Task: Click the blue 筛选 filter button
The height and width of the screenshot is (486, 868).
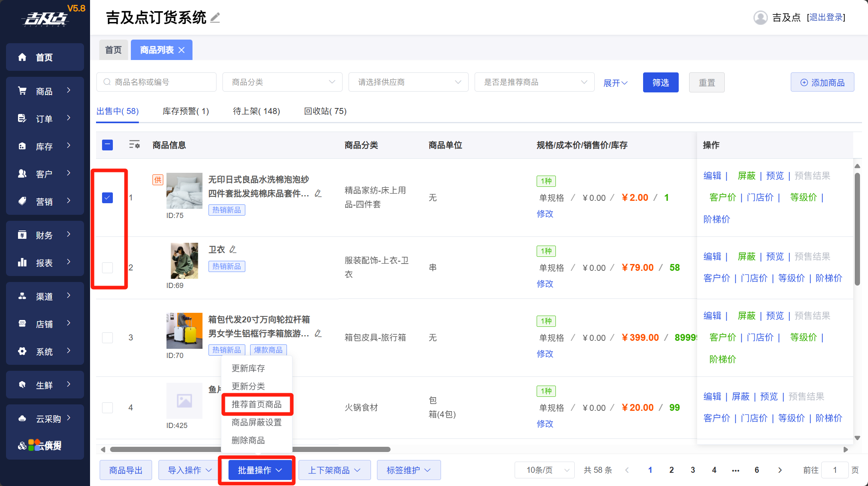Action: [660, 82]
